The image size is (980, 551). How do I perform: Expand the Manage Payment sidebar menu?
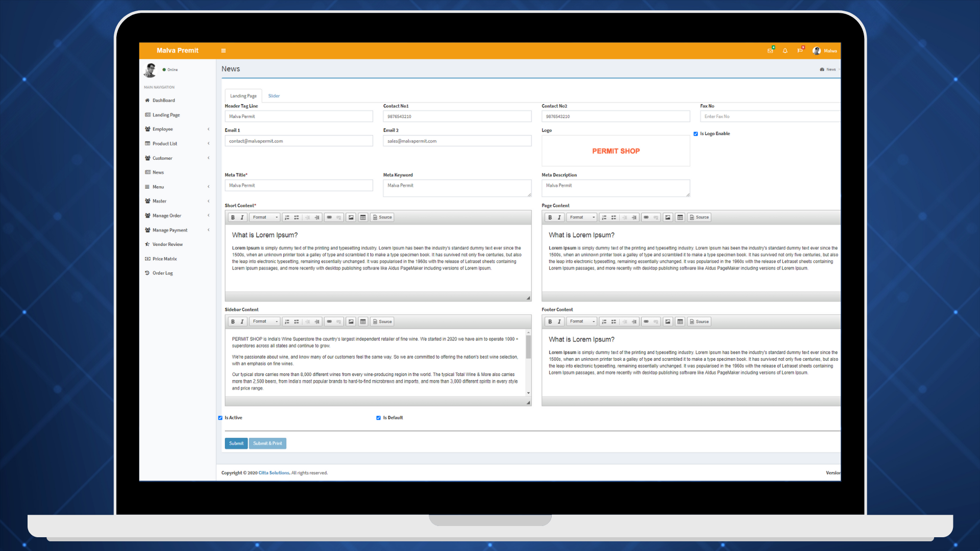[x=177, y=230]
